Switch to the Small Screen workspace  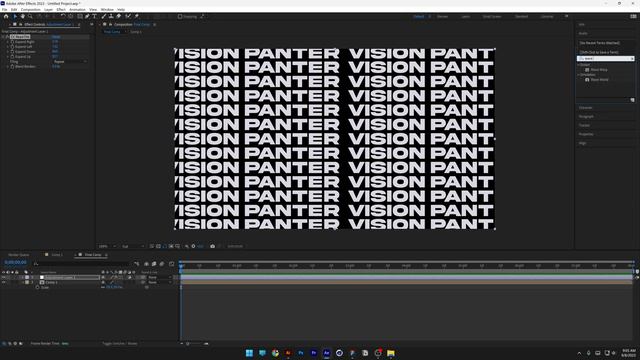click(x=492, y=16)
